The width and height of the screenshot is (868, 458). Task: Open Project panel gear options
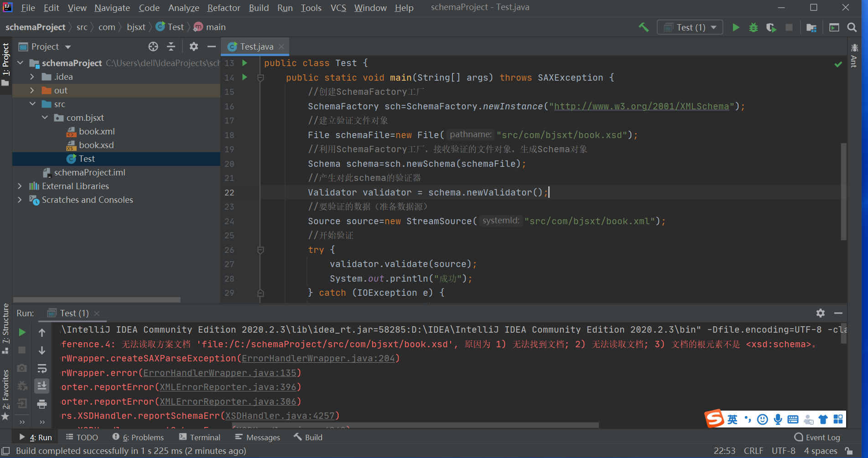pos(194,46)
